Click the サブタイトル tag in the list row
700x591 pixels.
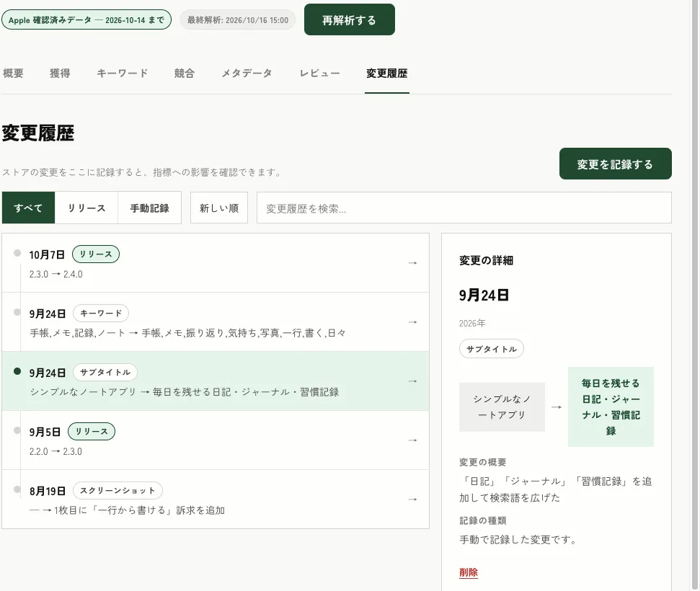tap(105, 373)
